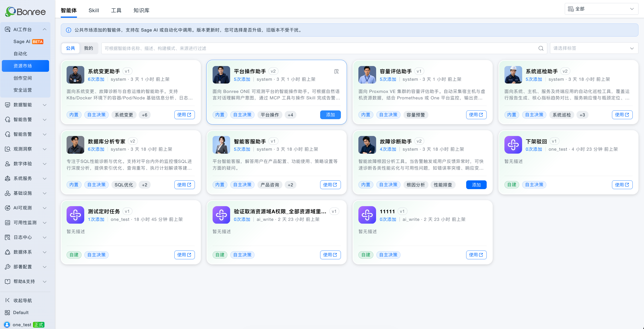
Task: Click the 容量预警 tag on 容量评估助手
Action: [x=416, y=115]
